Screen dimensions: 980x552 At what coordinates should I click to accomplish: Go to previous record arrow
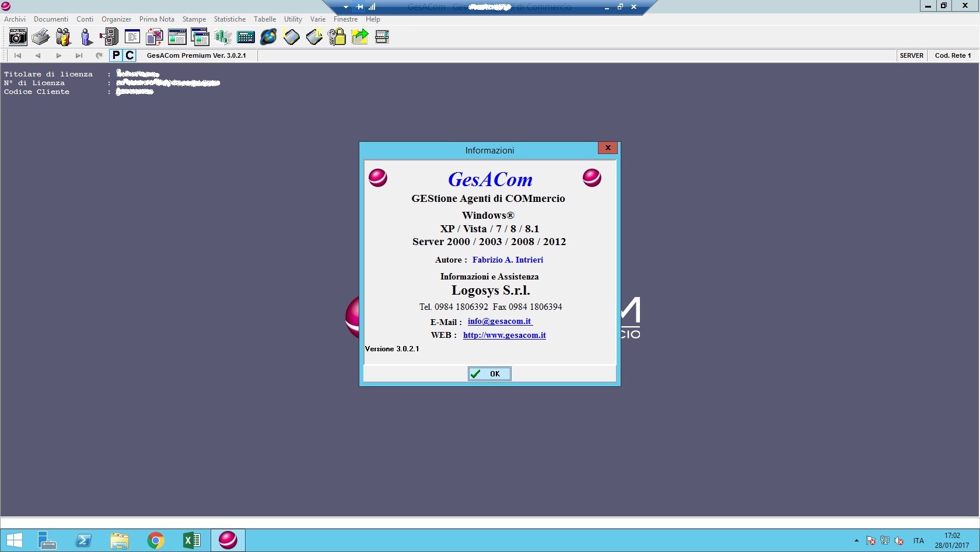pyautogui.click(x=38, y=55)
